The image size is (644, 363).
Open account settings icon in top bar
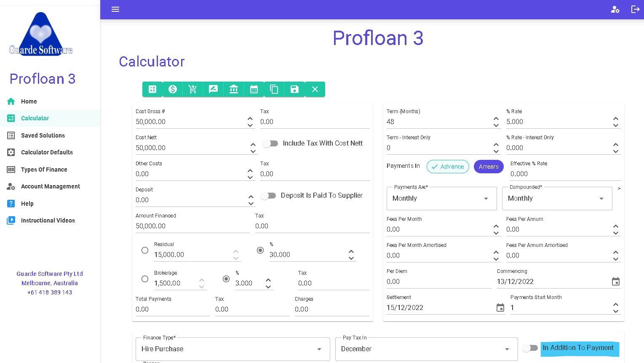tap(615, 9)
